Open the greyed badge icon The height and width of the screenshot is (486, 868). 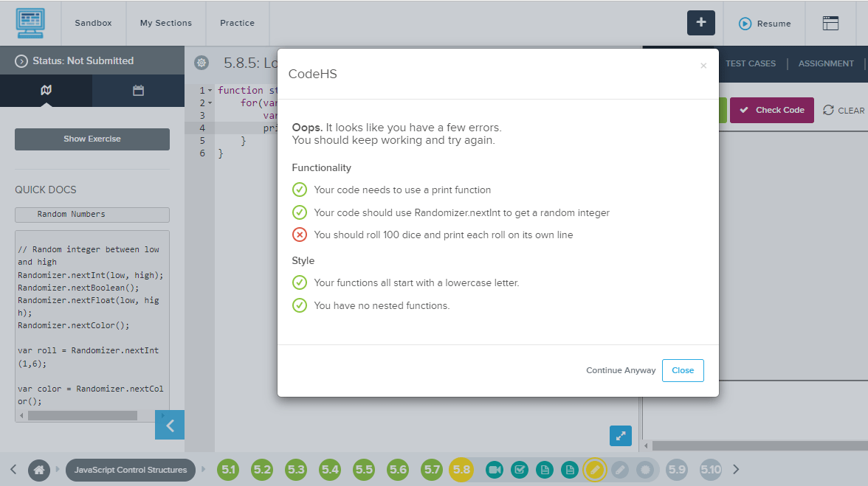point(645,470)
